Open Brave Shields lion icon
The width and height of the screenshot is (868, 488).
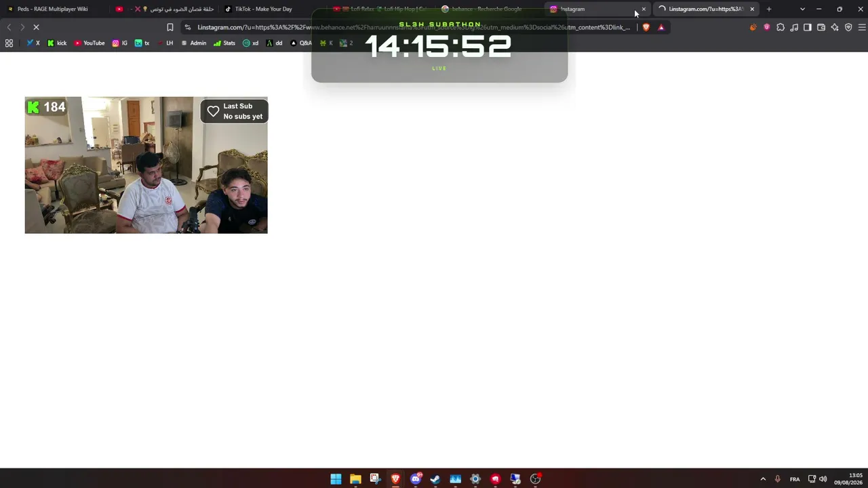click(646, 27)
